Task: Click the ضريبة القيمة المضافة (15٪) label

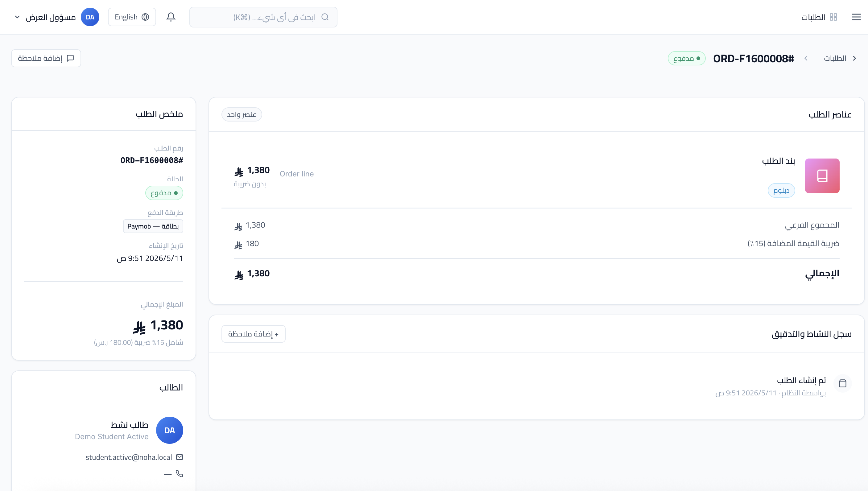Action: 793,243
